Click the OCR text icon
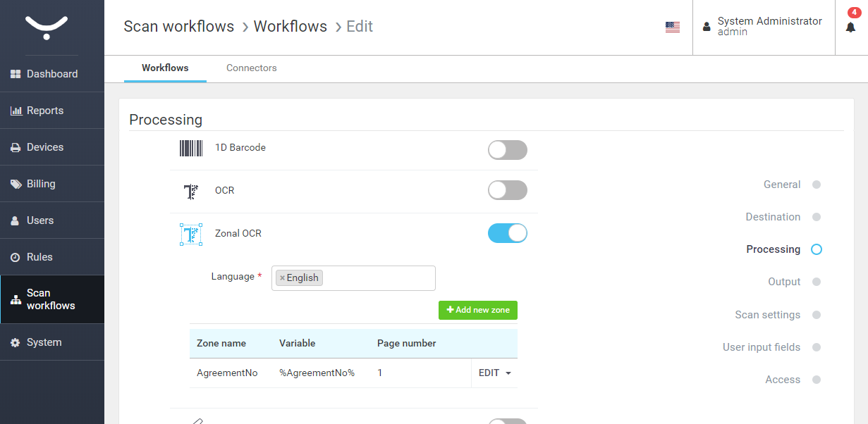This screenshot has height=424, width=868. click(x=191, y=191)
